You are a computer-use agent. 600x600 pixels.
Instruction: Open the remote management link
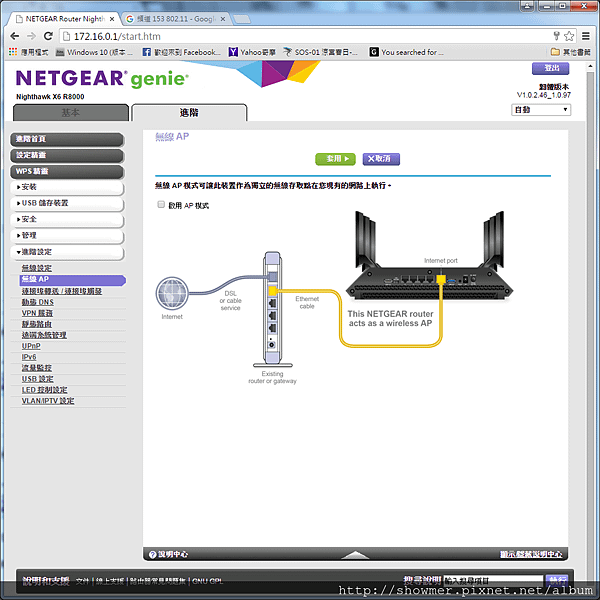44,335
